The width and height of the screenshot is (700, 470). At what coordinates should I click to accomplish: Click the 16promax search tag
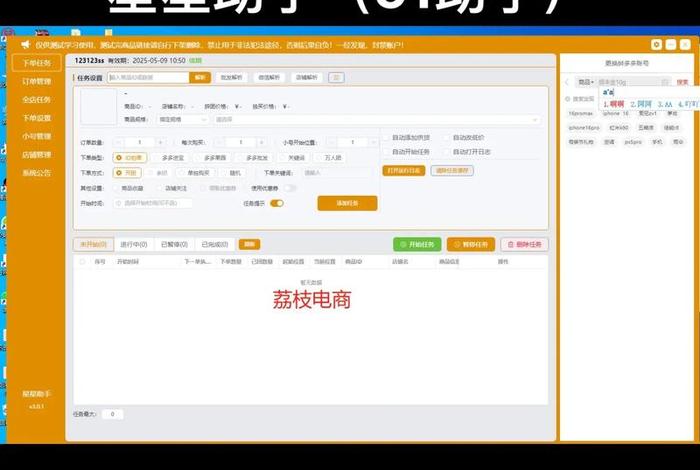pyautogui.click(x=581, y=114)
